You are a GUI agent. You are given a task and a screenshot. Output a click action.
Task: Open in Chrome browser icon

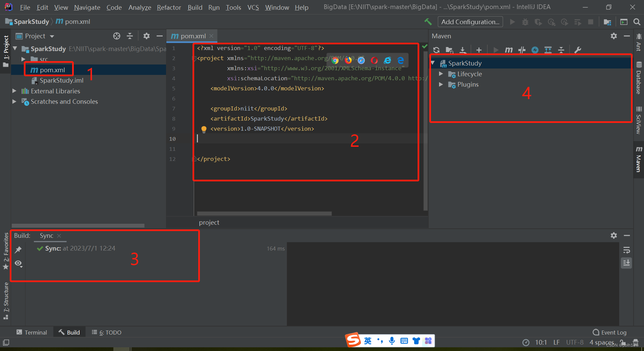coord(335,60)
